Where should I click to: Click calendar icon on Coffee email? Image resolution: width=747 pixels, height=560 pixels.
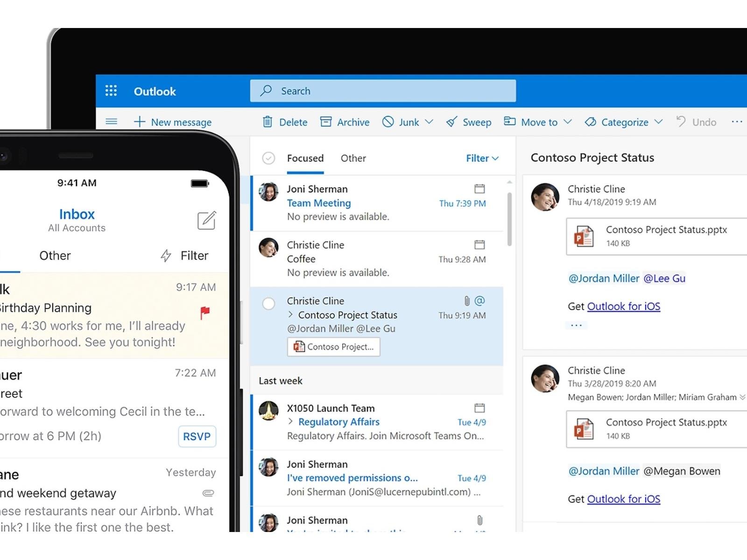(479, 245)
